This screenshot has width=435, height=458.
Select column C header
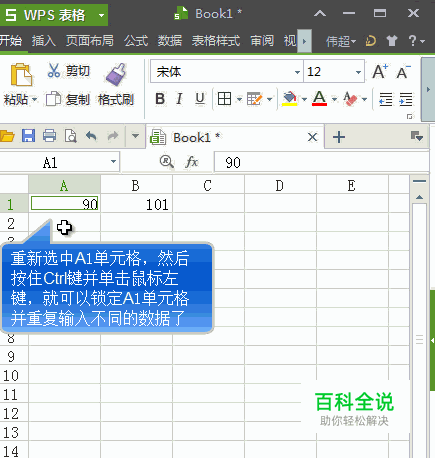coord(208,185)
